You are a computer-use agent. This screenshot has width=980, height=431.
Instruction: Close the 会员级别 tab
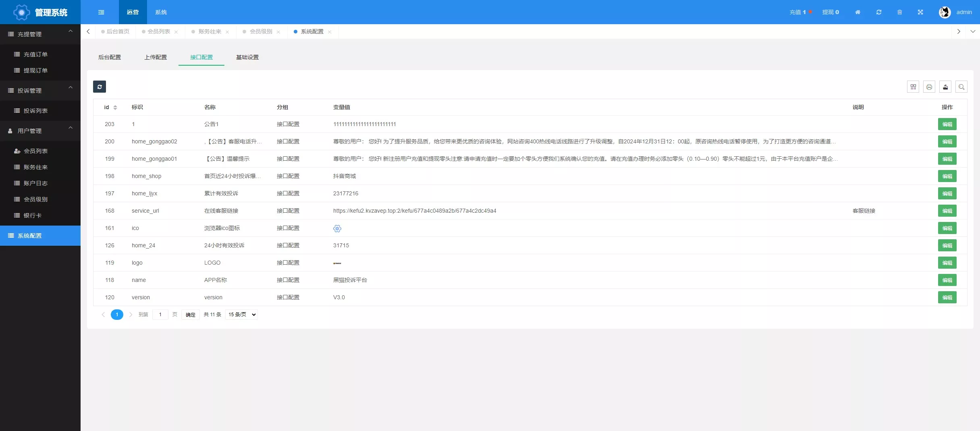tap(278, 31)
